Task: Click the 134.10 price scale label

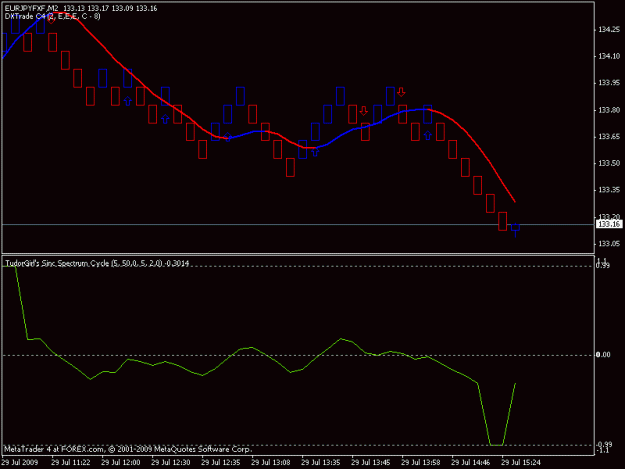Action: (x=609, y=56)
